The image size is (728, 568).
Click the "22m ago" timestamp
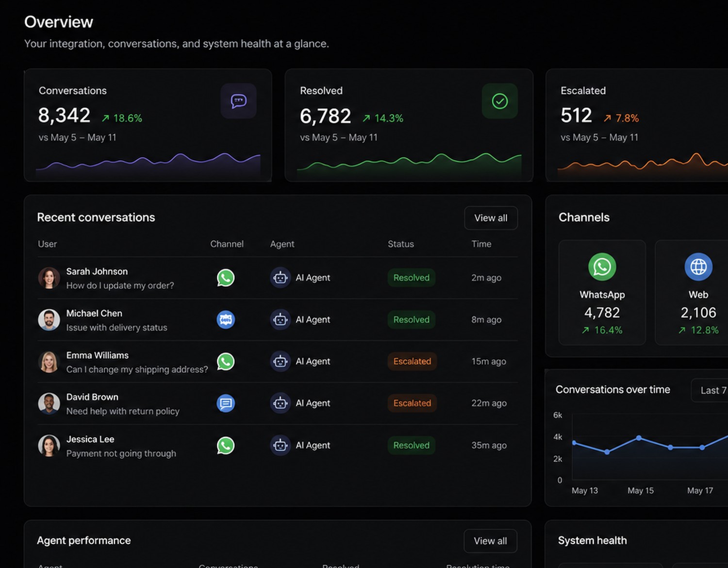tap(489, 403)
